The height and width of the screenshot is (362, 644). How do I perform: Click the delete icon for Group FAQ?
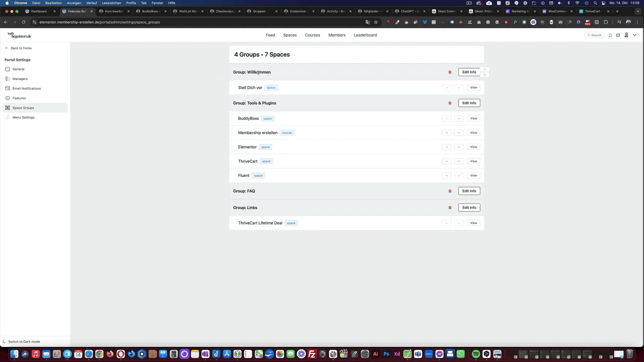pyautogui.click(x=450, y=190)
